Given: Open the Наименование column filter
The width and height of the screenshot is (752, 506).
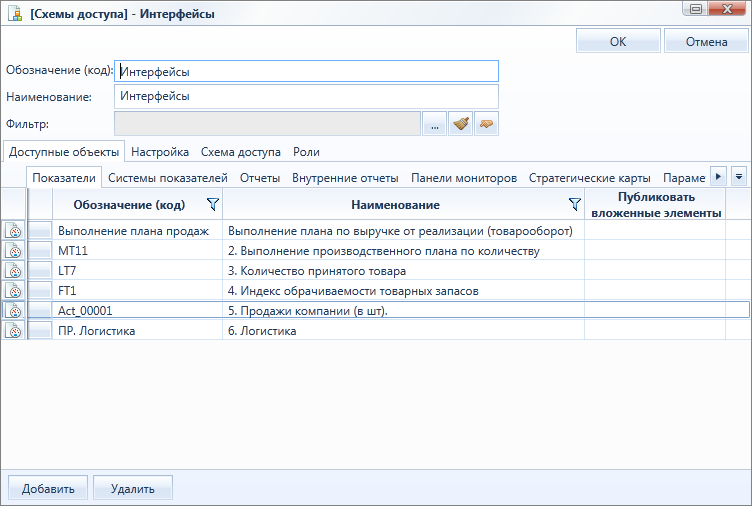Looking at the screenshot, I should pos(575,204).
